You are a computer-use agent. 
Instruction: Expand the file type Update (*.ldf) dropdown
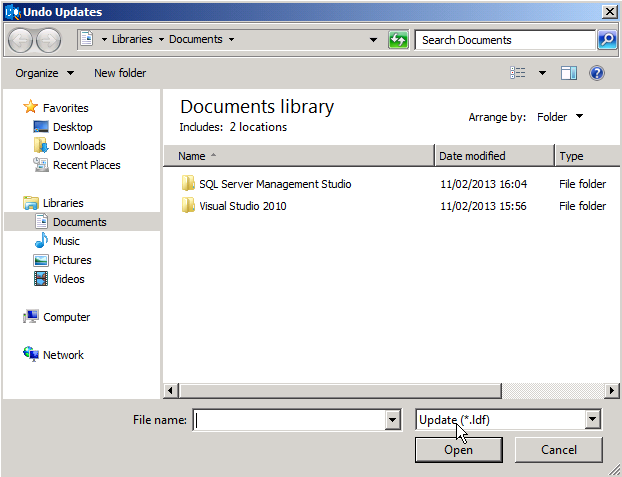pos(592,420)
